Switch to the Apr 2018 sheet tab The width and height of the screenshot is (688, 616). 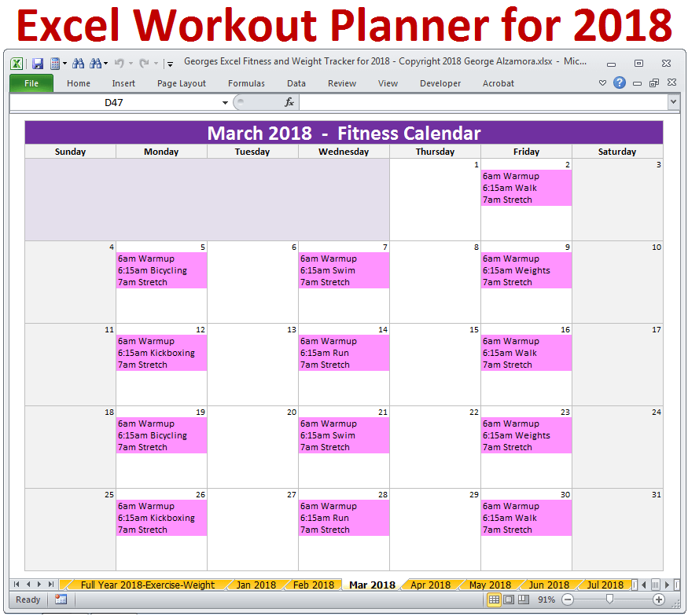(x=430, y=585)
